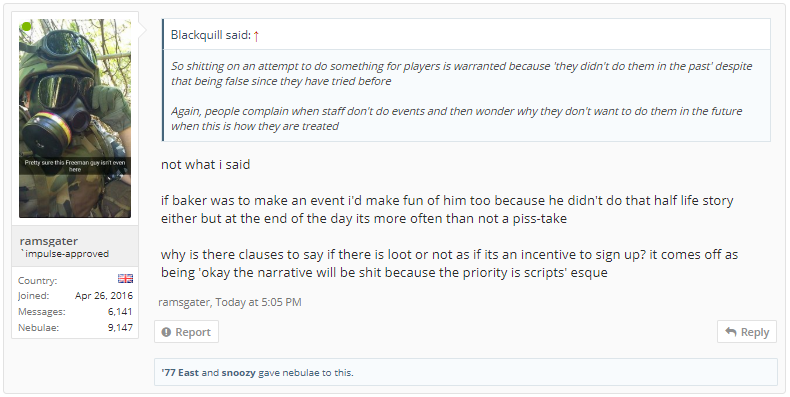Open snoozy's profile link

(238, 373)
